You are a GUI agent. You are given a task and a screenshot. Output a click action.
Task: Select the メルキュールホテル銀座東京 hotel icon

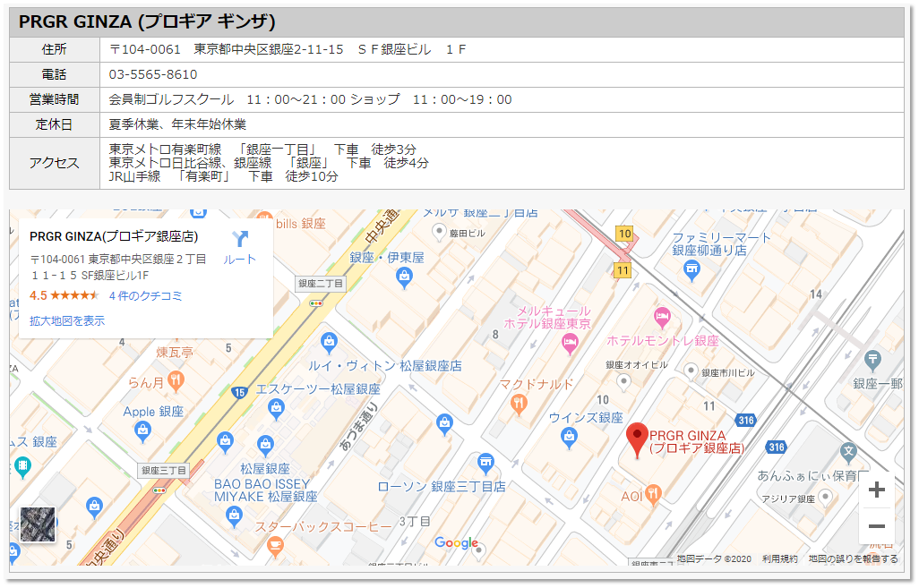point(570,345)
